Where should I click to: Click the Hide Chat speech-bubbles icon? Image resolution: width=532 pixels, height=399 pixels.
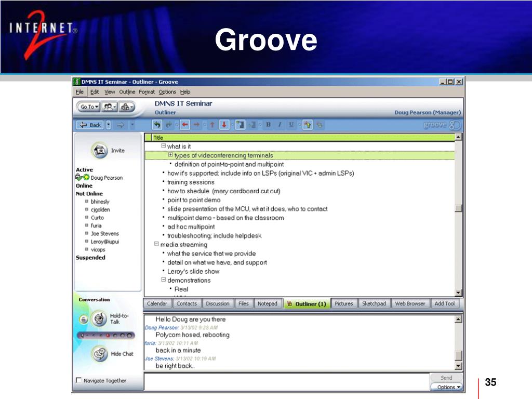pos(99,354)
